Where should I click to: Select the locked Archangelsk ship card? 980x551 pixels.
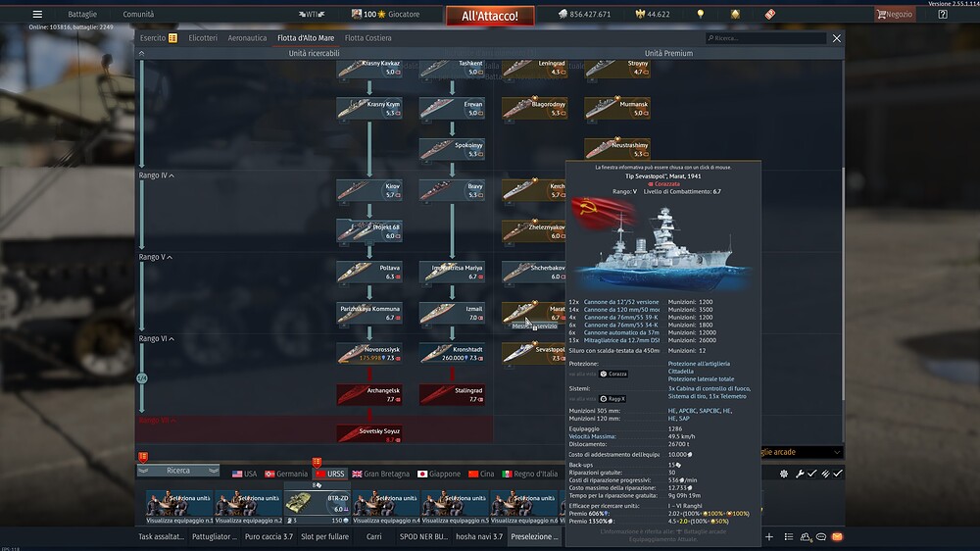[x=369, y=394]
